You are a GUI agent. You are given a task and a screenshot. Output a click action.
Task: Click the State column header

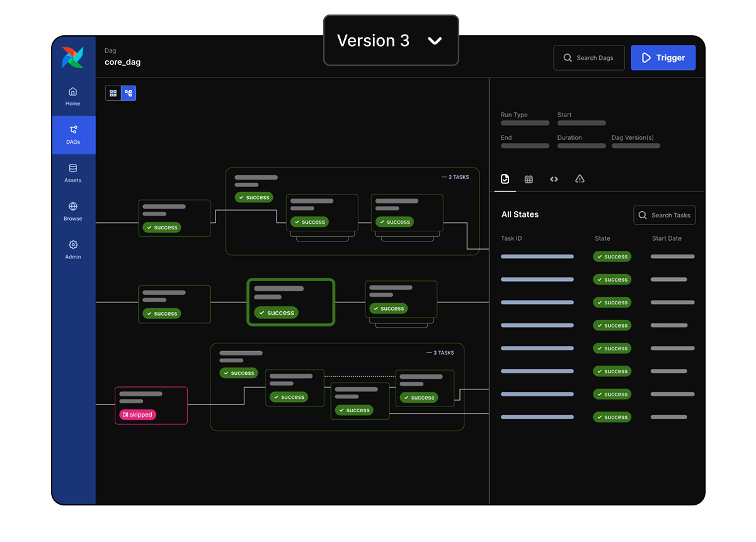click(603, 238)
